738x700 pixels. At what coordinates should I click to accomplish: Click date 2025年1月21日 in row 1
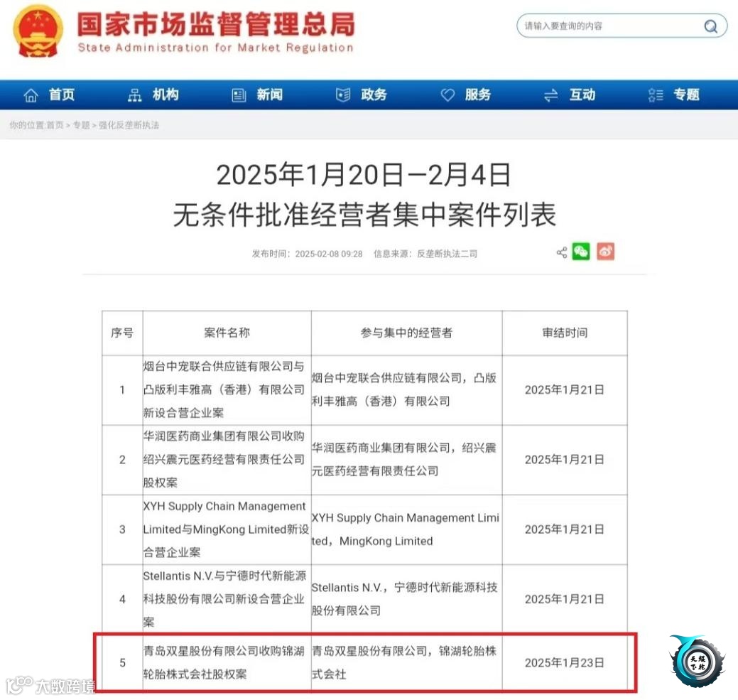point(564,389)
